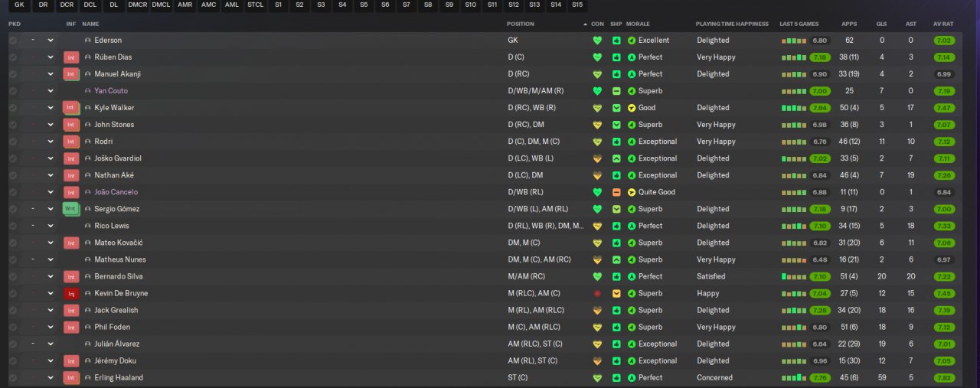
Task: Click Rodri's Int information badge
Action: [x=71, y=142]
